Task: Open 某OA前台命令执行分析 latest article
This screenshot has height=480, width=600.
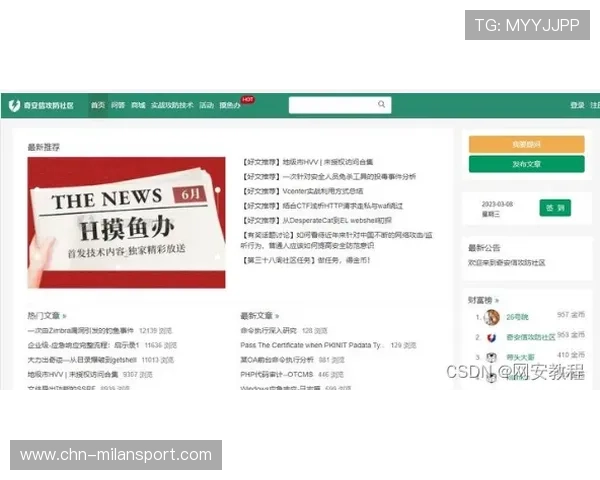Action: [x=277, y=359]
